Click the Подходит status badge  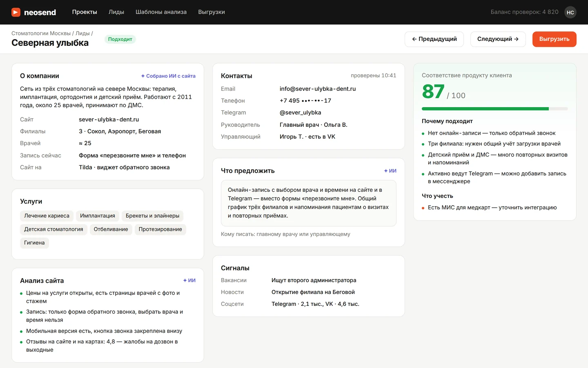(120, 39)
